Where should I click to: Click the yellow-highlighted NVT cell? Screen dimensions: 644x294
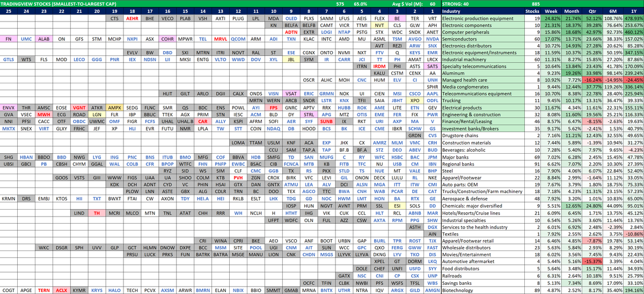click(379, 25)
